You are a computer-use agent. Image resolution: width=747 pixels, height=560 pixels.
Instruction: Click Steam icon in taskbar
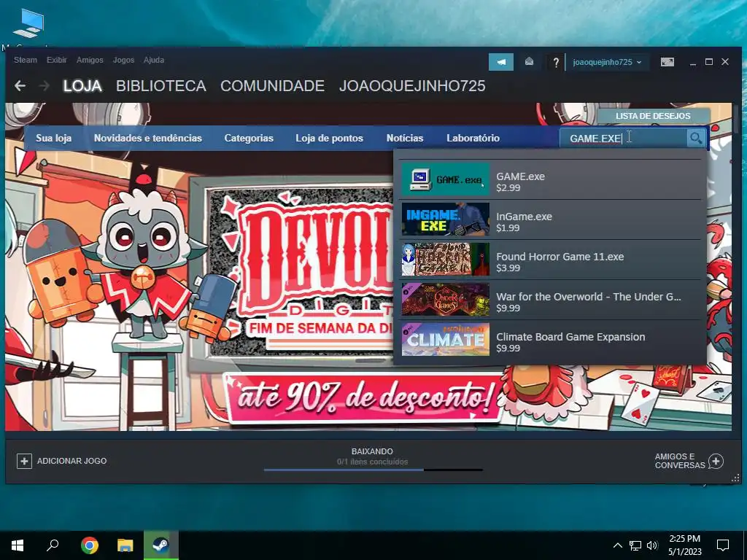(161, 545)
